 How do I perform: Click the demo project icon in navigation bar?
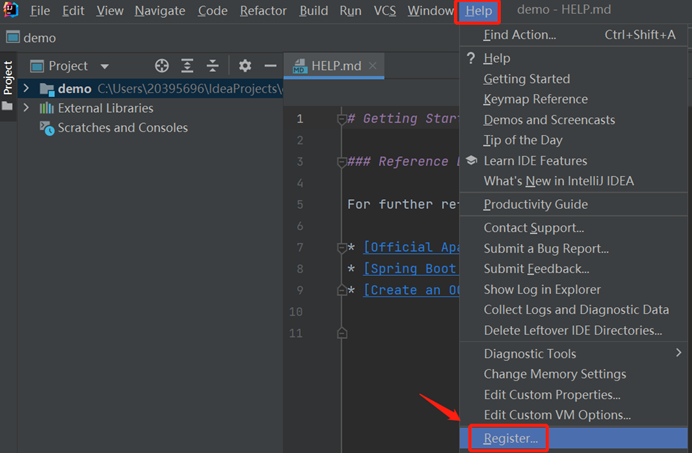pos(13,38)
